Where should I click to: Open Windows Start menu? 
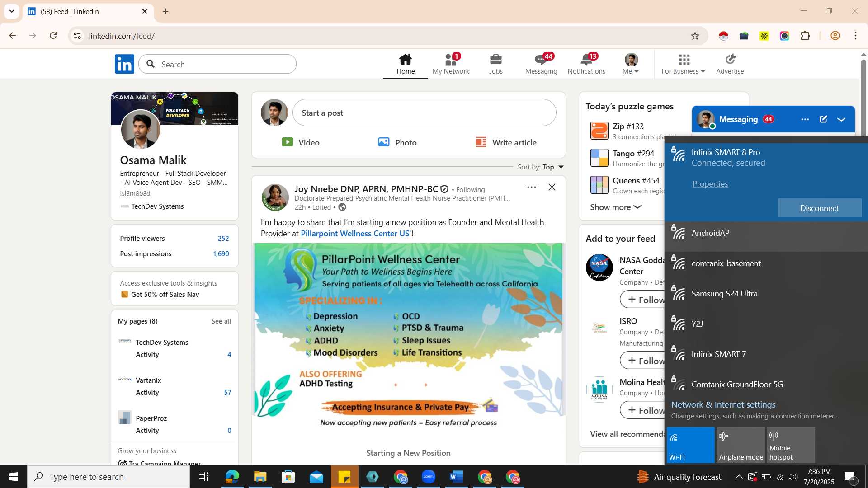point(14,477)
